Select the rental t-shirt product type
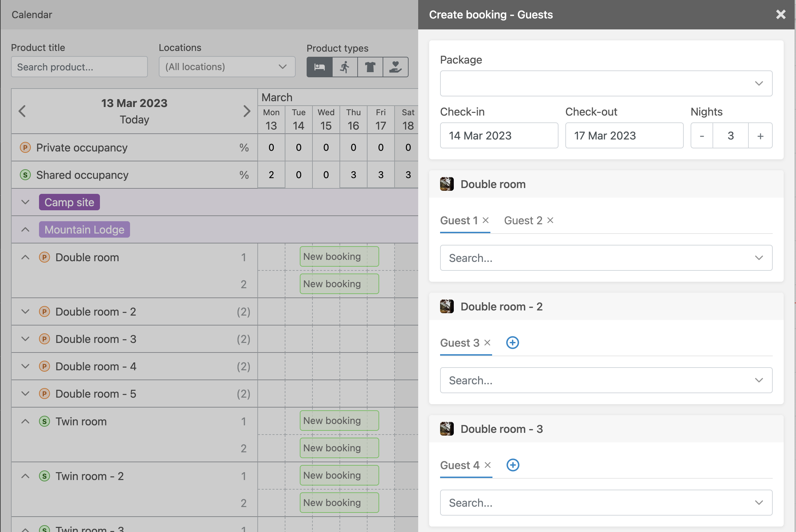This screenshot has width=796, height=532. [370, 67]
